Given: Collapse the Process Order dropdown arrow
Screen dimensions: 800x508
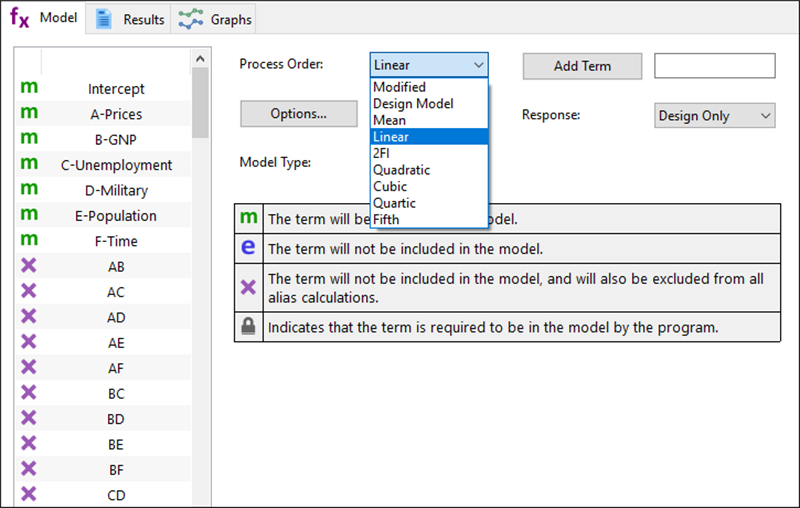Looking at the screenshot, I should coord(478,66).
